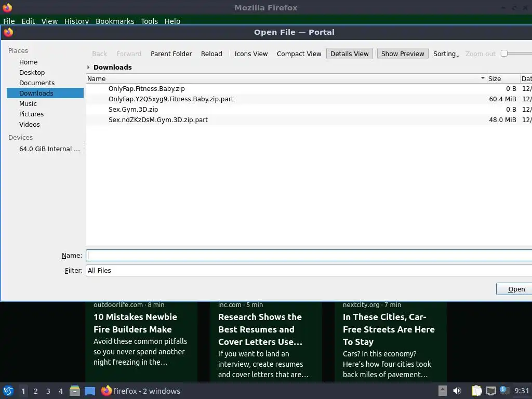Open the Car-Free Streets article in Firefox
The width and height of the screenshot is (532, 399).
pos(389,329)
